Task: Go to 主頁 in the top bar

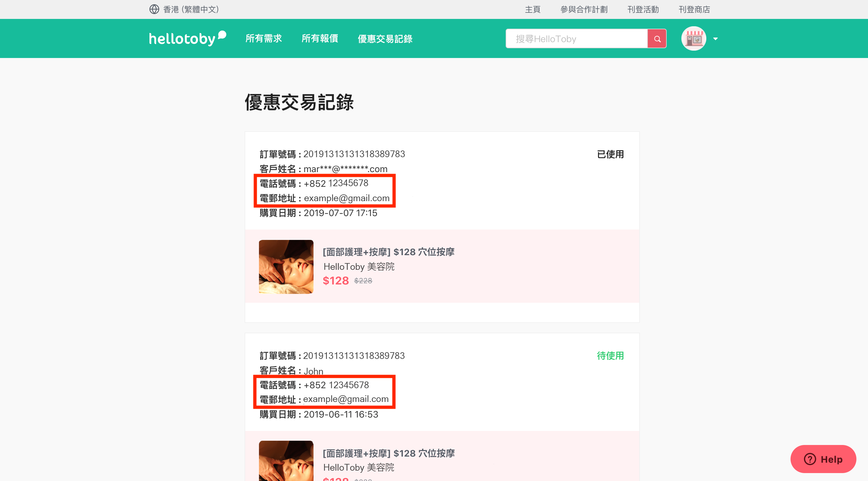Action: pyautogui.click(x=533, y=9)
